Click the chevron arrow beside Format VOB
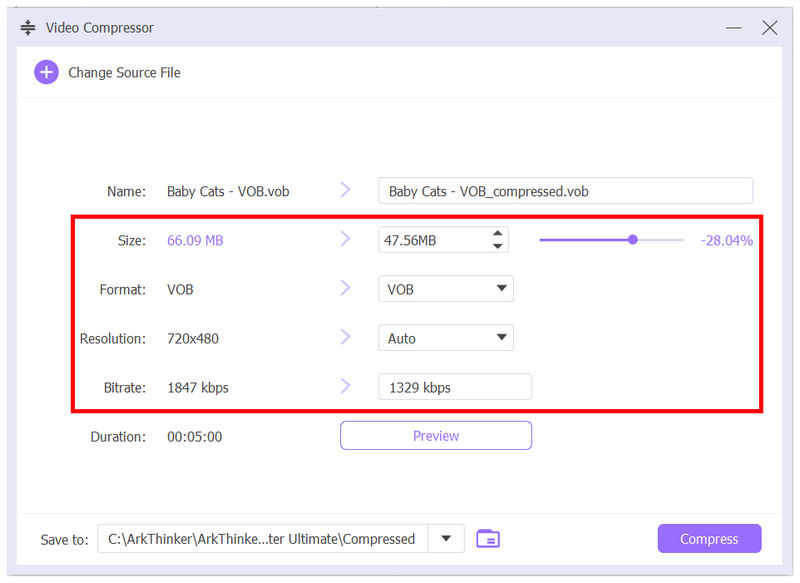The height and width of the screenshot is (583, 800). (x=345, y=288)
